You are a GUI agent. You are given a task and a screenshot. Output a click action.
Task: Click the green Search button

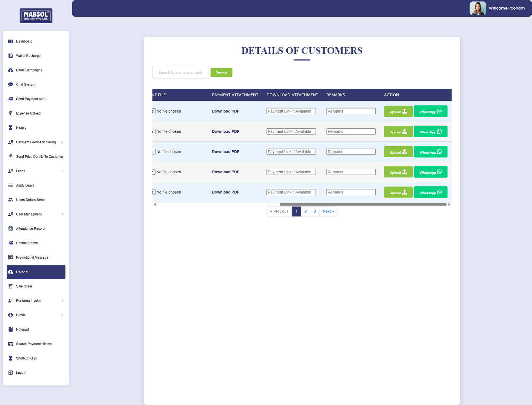click(221, 72)
